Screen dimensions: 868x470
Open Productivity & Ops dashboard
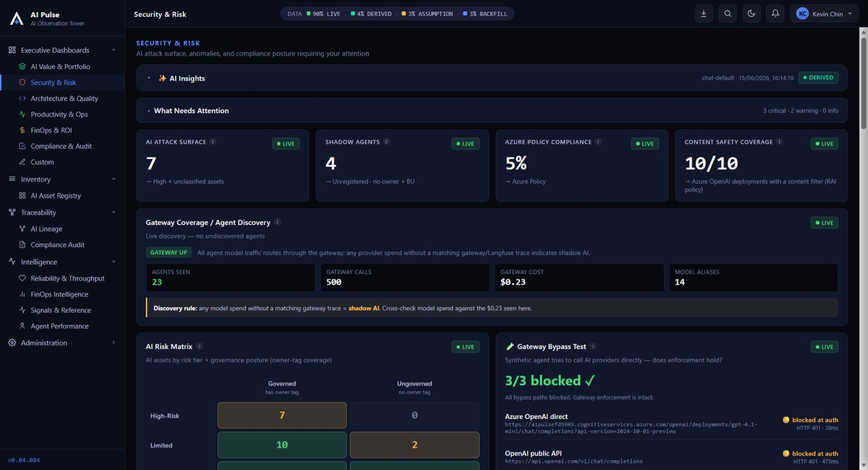(x=59, y=114)
